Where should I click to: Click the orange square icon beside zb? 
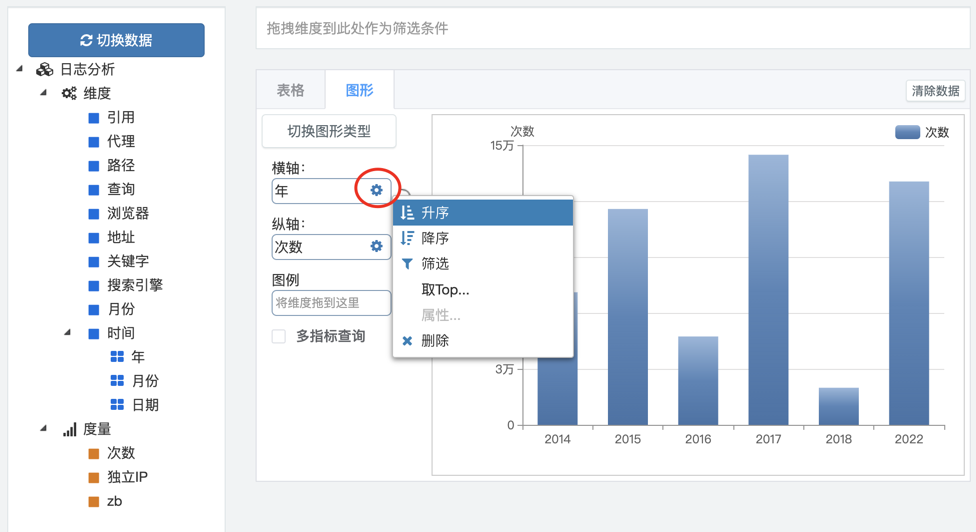pyautogui.click(x=94, y=502)
